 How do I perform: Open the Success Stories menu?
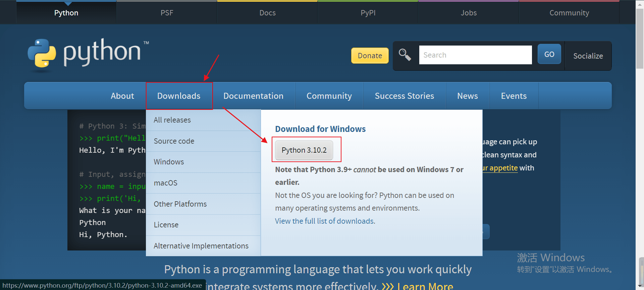[x=405, y=96]
